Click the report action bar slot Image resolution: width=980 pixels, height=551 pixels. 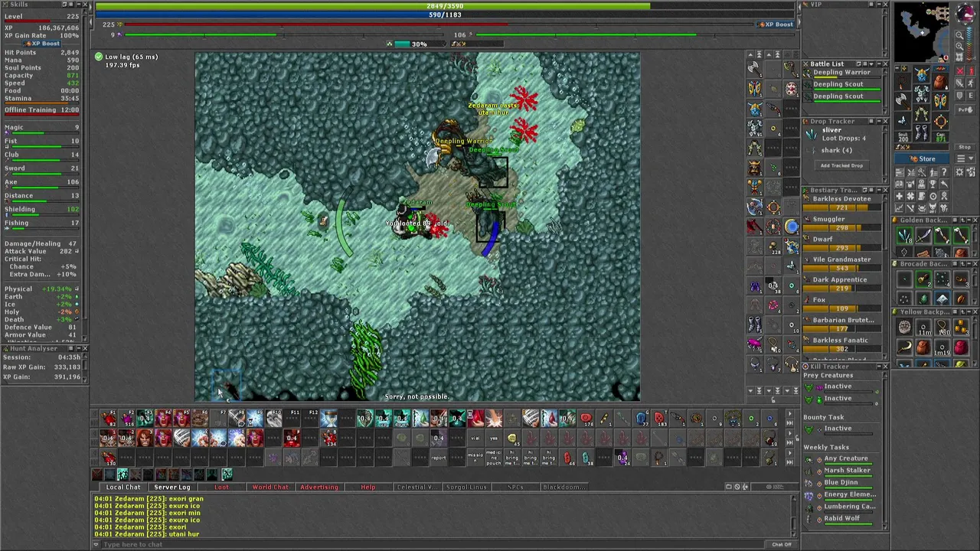439,457
